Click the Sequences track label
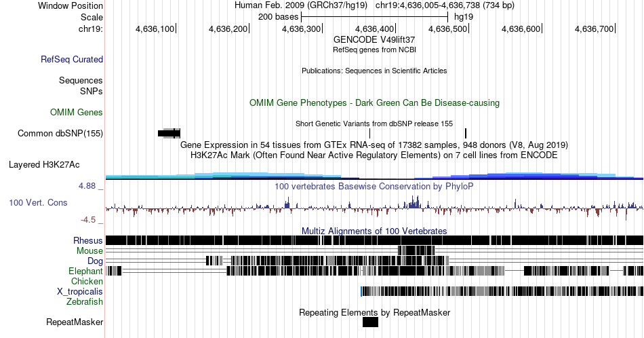This screenshot has width=644, height=338. tap(81, 80)
